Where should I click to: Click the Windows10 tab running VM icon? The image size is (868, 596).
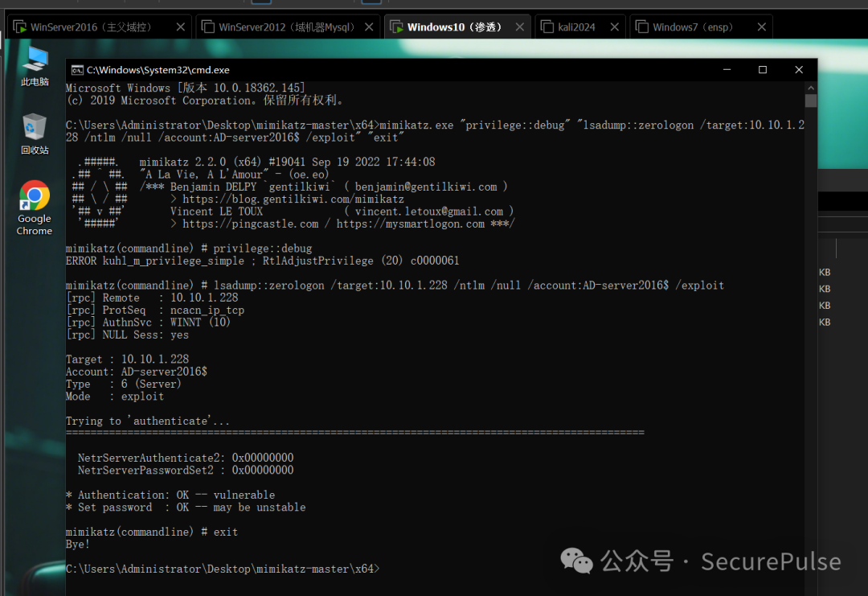pyautogui.click(x=397, y=27)
